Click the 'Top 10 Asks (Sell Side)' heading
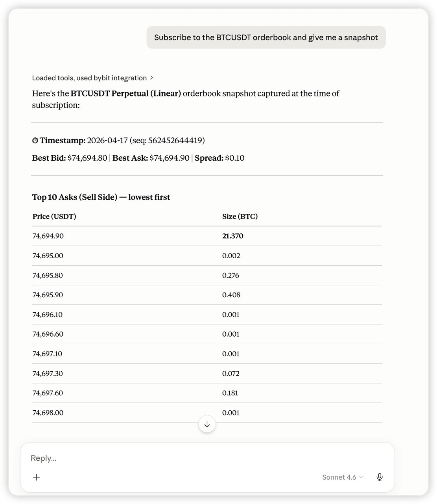Screen dimensions: 437x504 [x=101, y=197]
